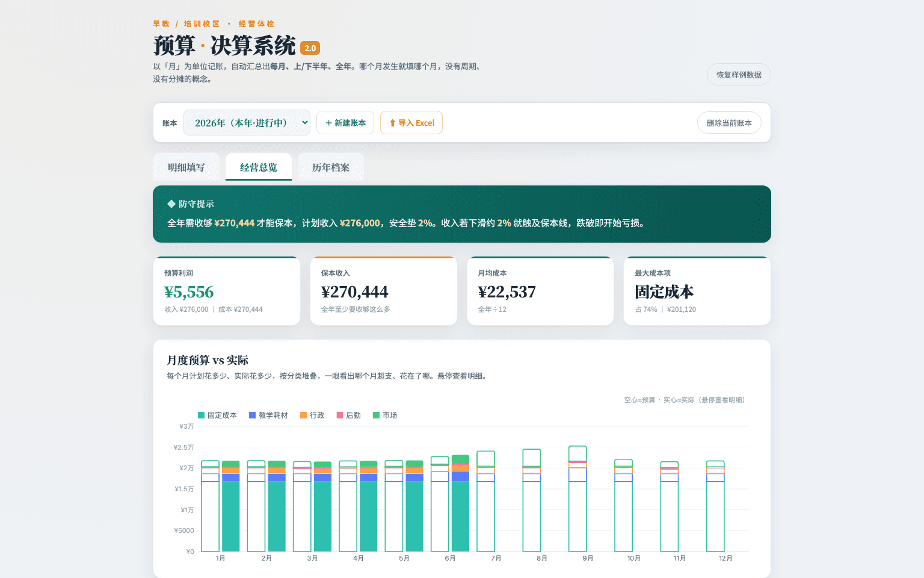This screenshot has height=578, width=924.
Task: Click 恢复样例数据 button
Action: coord(739,75)
